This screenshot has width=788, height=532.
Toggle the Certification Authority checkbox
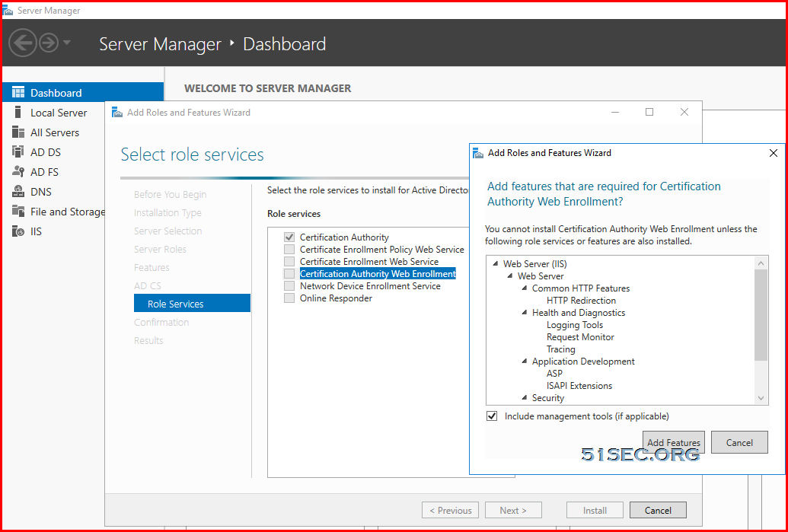(x=289, y=237)
